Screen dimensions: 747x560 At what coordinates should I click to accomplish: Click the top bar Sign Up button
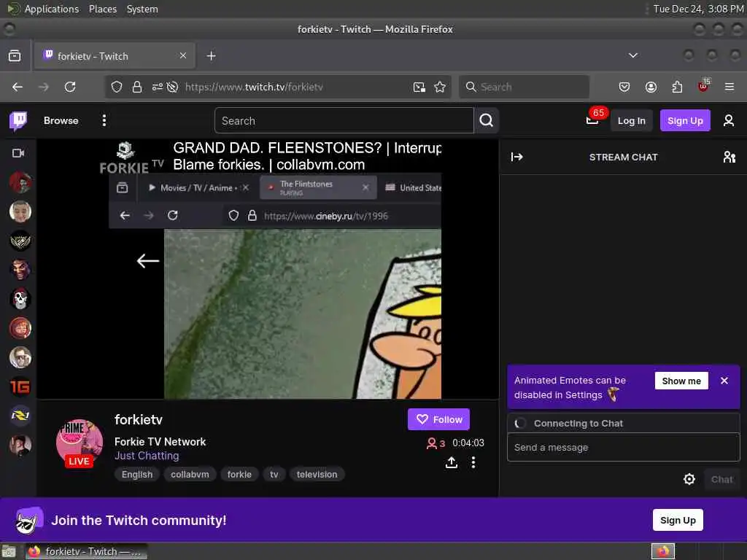click(685, 120)
